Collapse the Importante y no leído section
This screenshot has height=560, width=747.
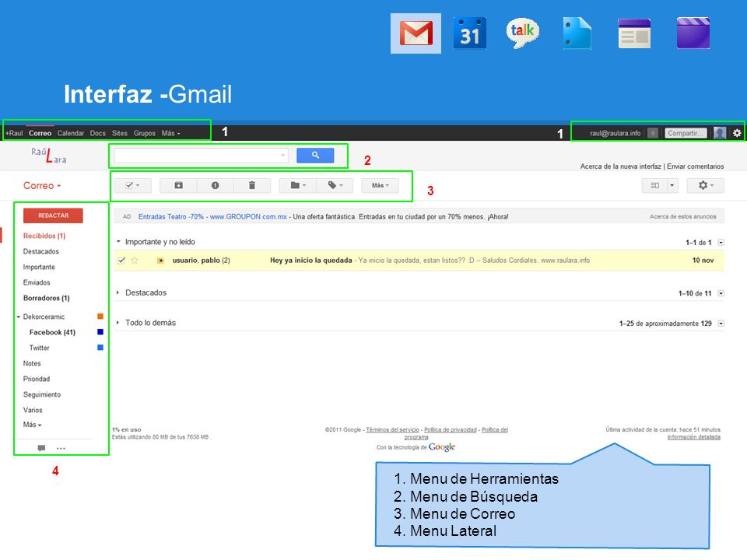118,242
